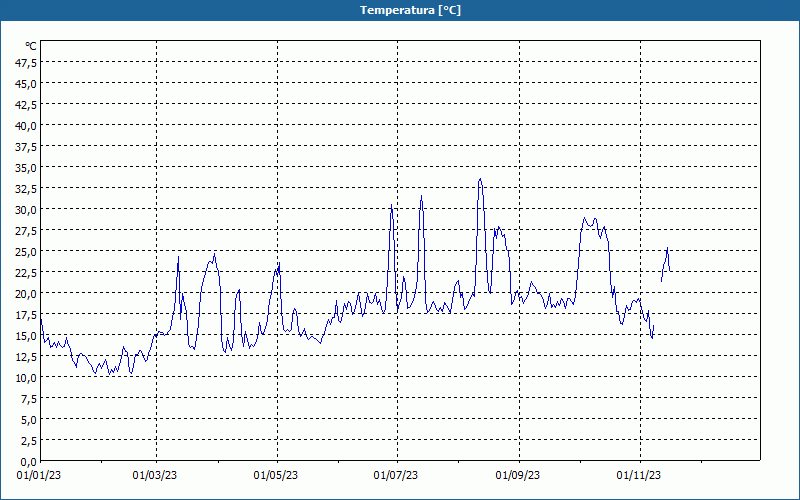Click the 25,0 y-axis label
This screenshot has width=800, height=500.
(27, 252)
